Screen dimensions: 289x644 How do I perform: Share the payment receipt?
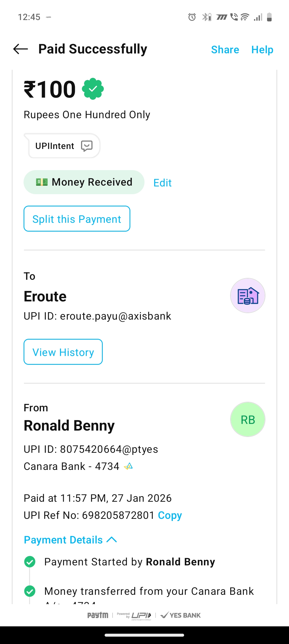tap(225, 50)
